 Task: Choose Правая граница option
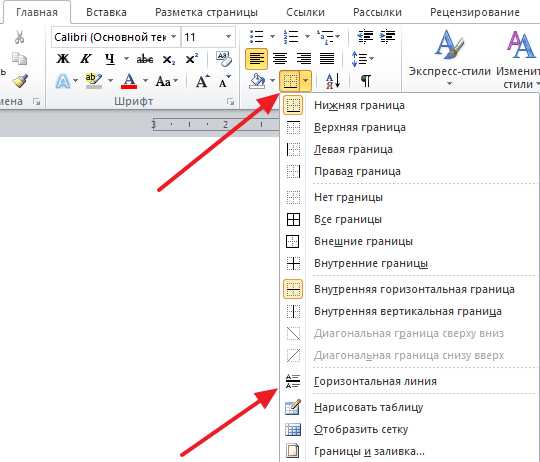pyautogui.click(x=409, y=171)
